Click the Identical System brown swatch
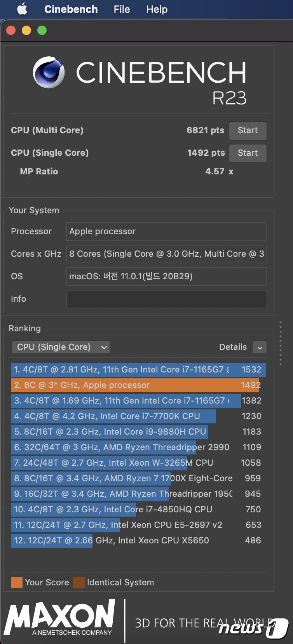The width and height of the screenshot is (293, 644). [x=79, y=583]
